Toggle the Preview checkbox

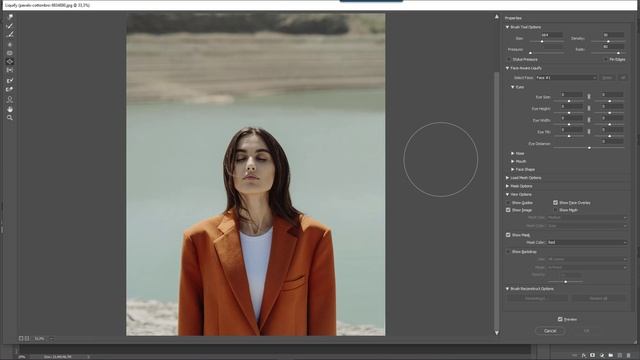[x=560, y=319]
